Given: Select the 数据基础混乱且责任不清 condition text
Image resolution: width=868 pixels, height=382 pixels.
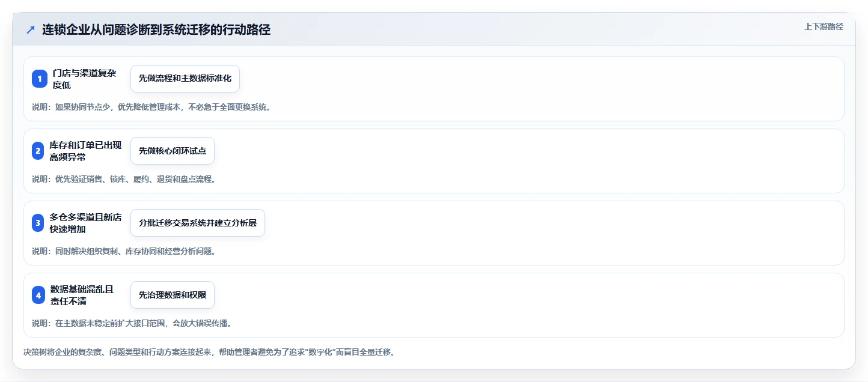Looking at the screenshot, I should pos(82,295).
